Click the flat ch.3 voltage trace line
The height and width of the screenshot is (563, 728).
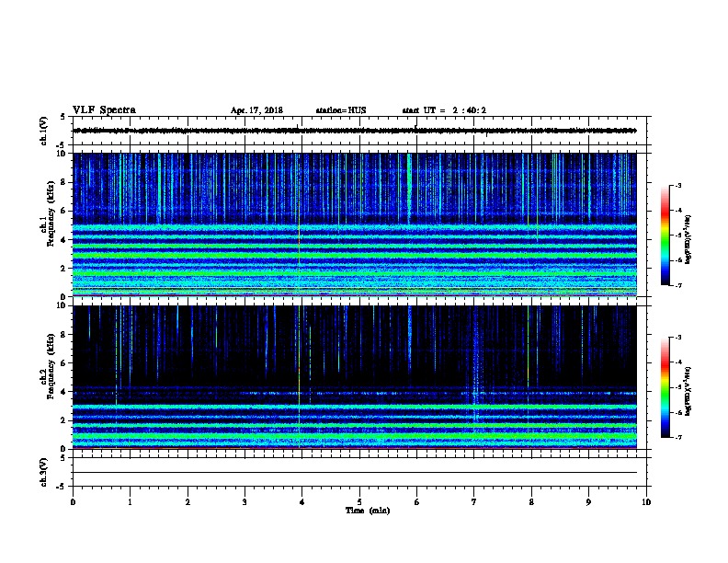pyautogui.click(x=355, y=473)
